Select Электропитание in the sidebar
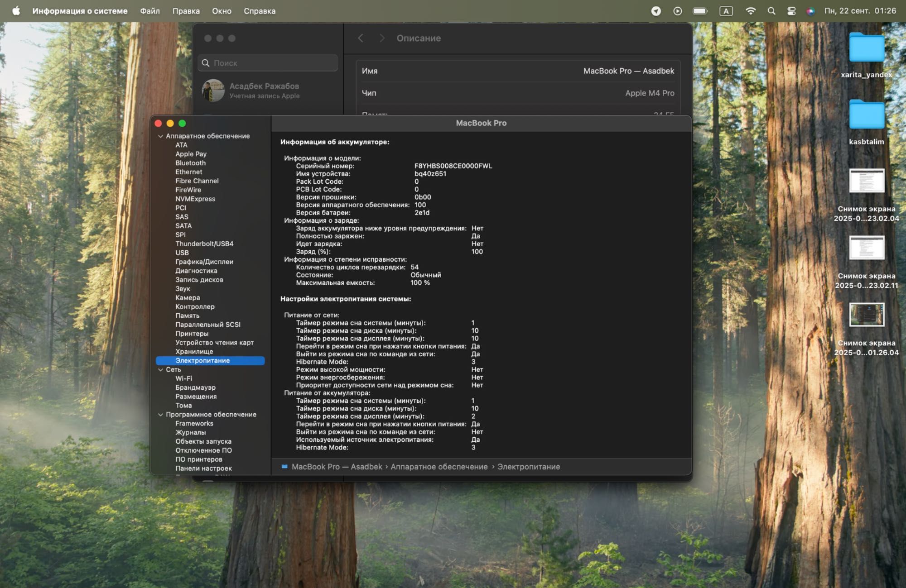 pos(210,361)
